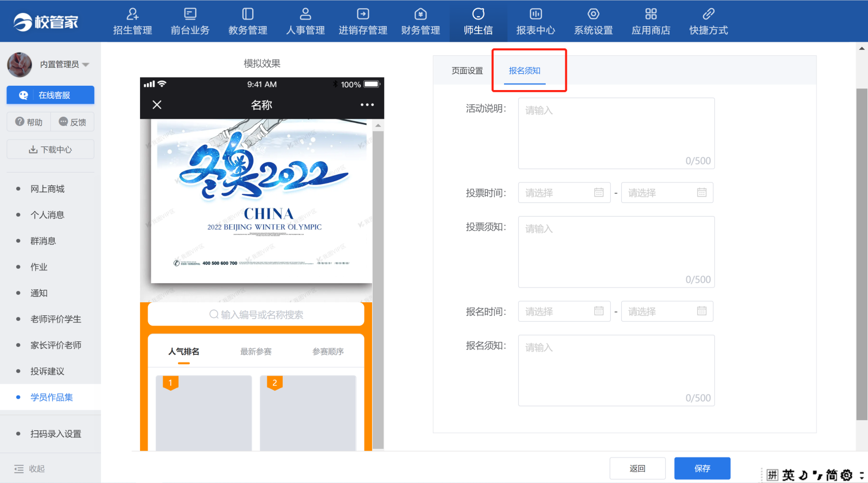
Task: Open the preview three-dots menu
Action: [x=367, y=105]
